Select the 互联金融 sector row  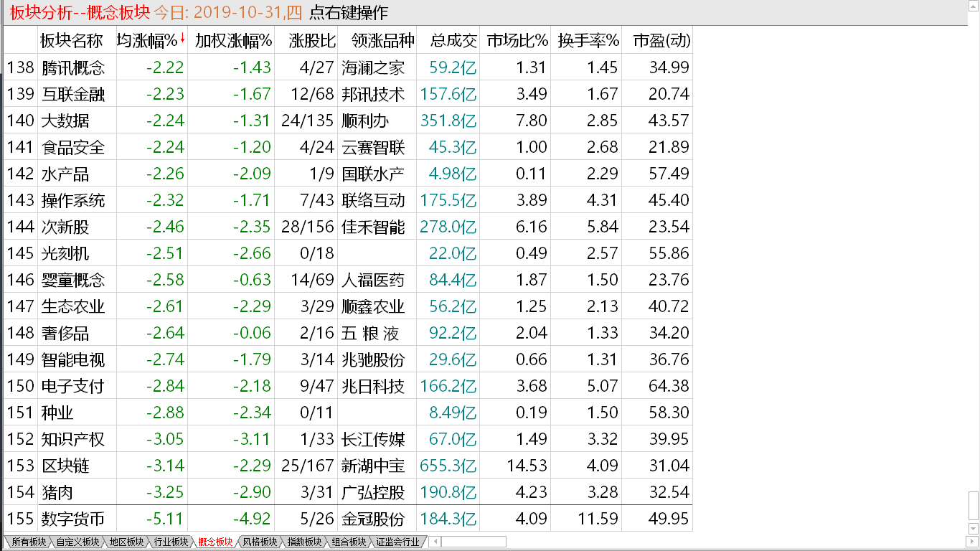pos(348,94)
